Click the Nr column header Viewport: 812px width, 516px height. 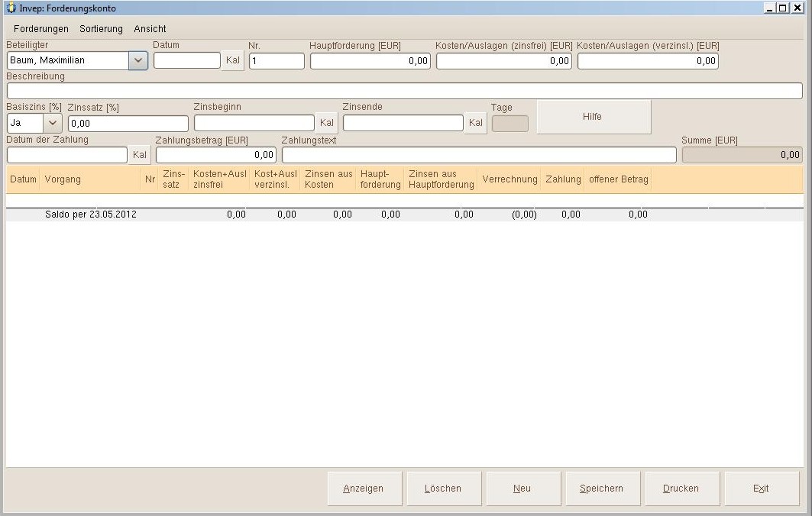click(x=150, y=179)
